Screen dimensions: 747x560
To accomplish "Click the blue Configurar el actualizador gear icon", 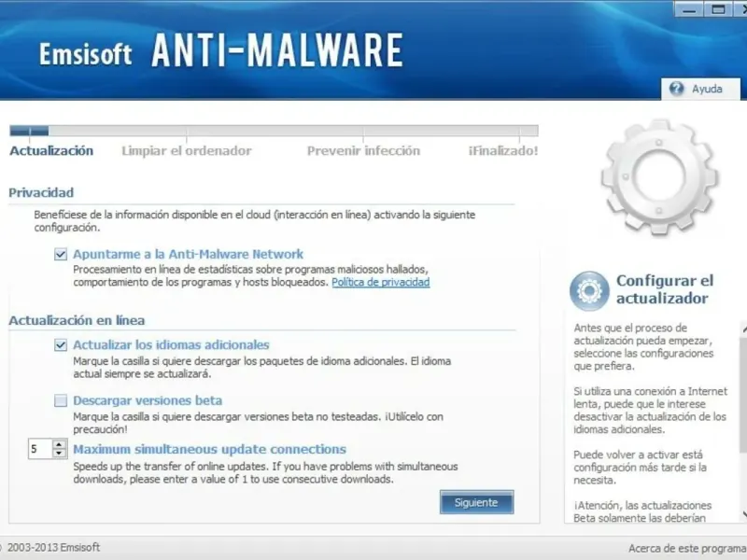I will pos(589,290).
